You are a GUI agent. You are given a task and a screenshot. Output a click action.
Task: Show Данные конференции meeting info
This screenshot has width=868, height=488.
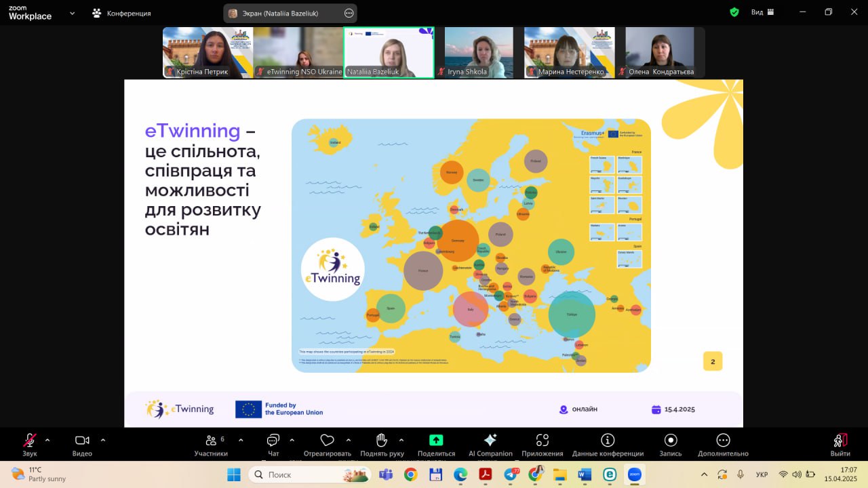(x=608, y=445)
